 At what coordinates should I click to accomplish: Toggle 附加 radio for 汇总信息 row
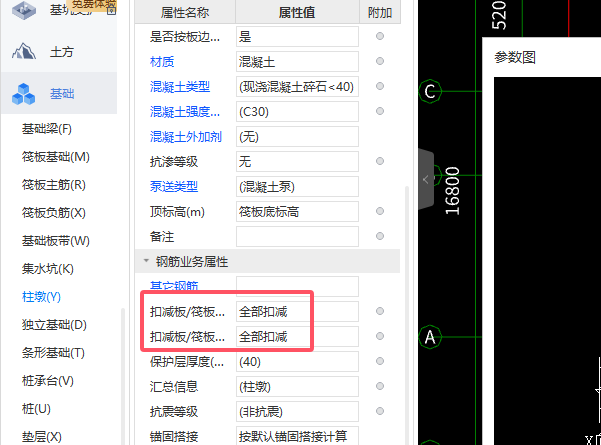point(380,386)
